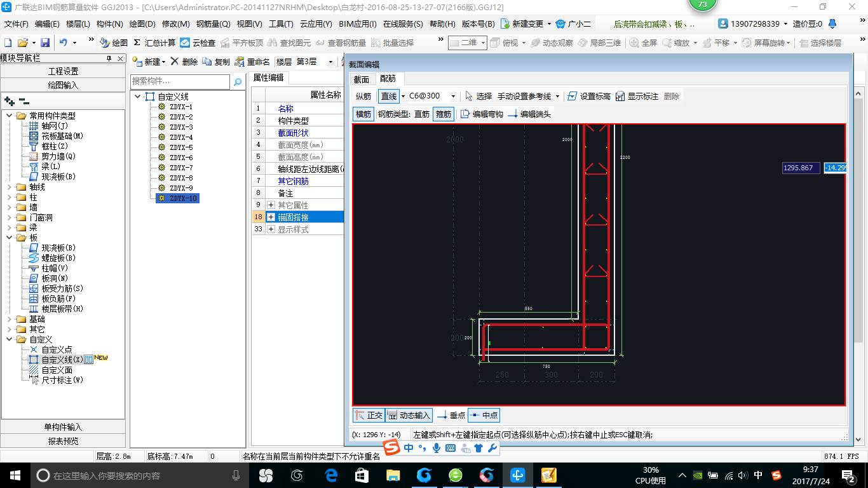Image resolution: width=868 pixels, height=488 pixels.
Task: Click the collapse-all minus icon in navigator
Action: [24, 100]
